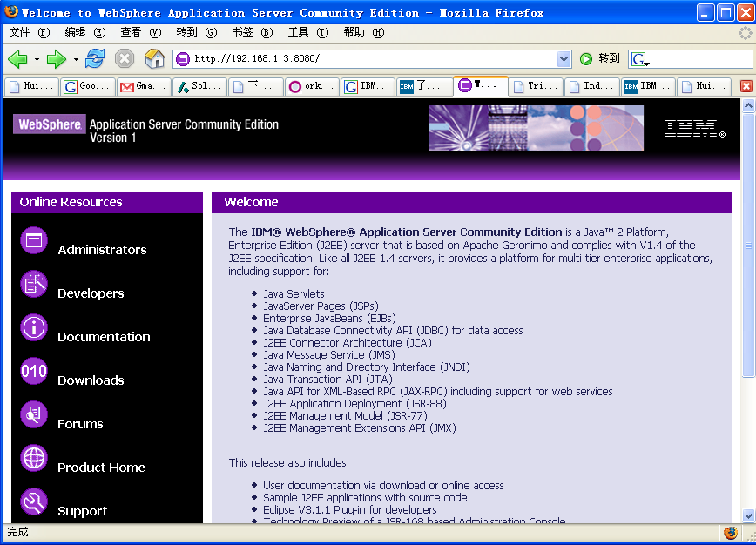Open the Forums icon
The width and height of the screenshot is (756, 545).
tap(34, 415)
